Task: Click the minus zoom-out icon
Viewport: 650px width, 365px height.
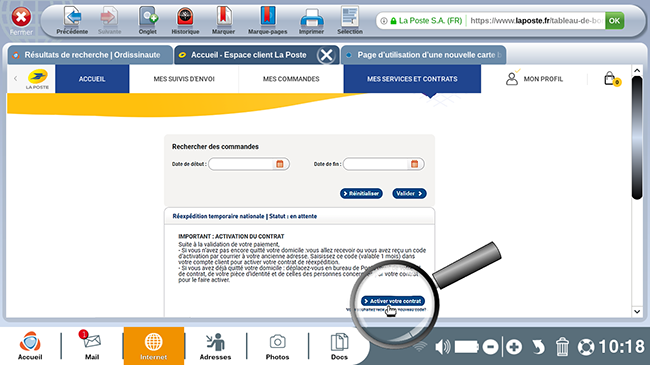Action: click(490, 347)
